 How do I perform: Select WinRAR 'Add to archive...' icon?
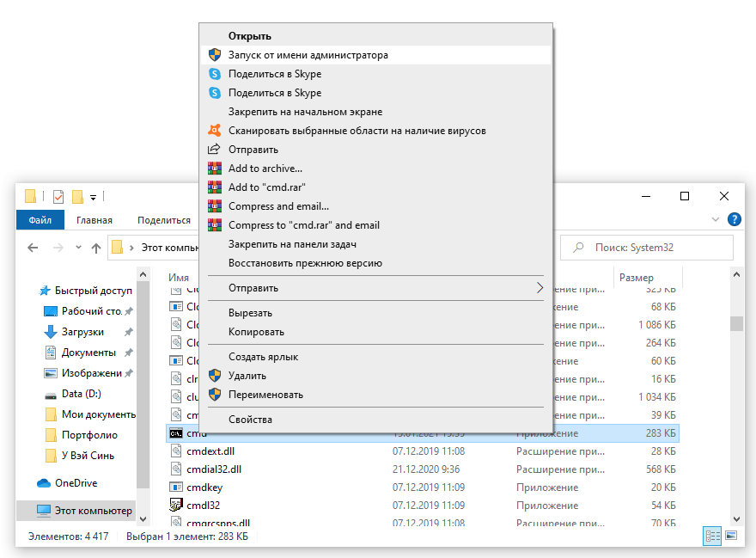coord(215,169)
